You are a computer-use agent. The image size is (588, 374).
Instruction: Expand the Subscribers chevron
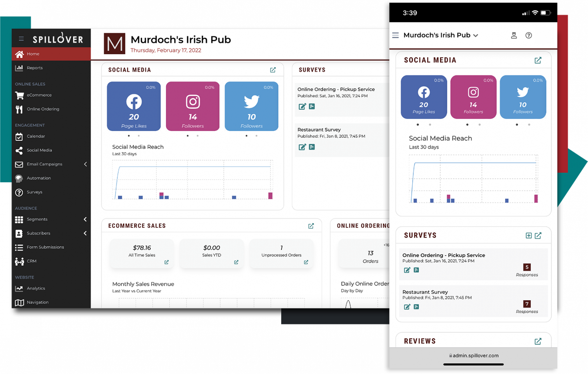tap(85, 233)
